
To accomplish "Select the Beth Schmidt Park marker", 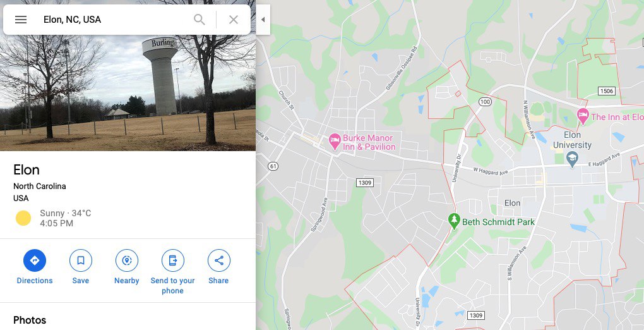I will [454, 221].
